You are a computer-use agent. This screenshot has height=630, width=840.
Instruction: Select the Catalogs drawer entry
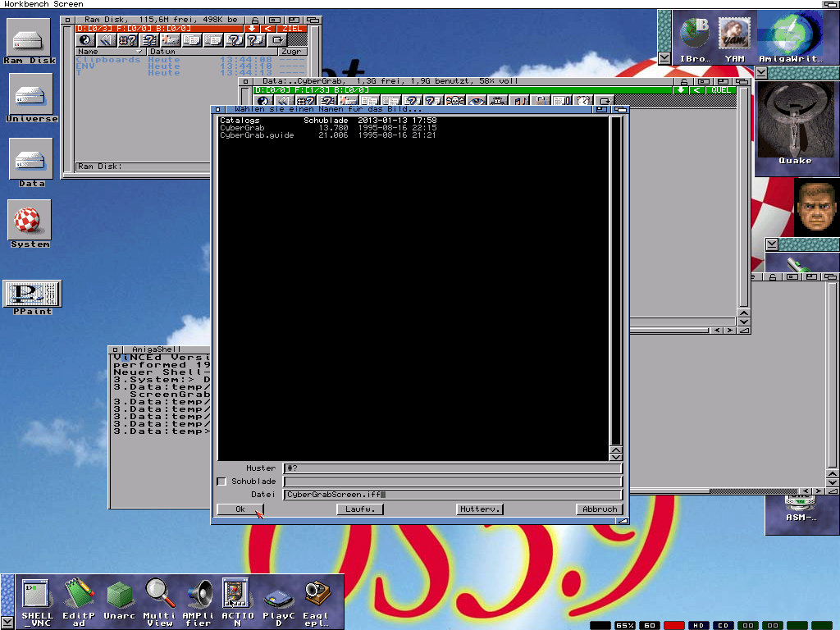[x=240, y=121]
